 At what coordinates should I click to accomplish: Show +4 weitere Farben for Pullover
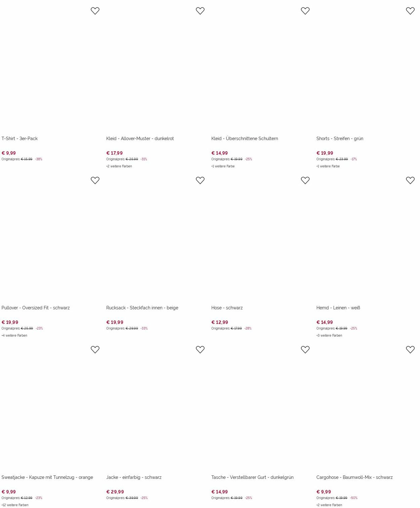tap(14, 335)
